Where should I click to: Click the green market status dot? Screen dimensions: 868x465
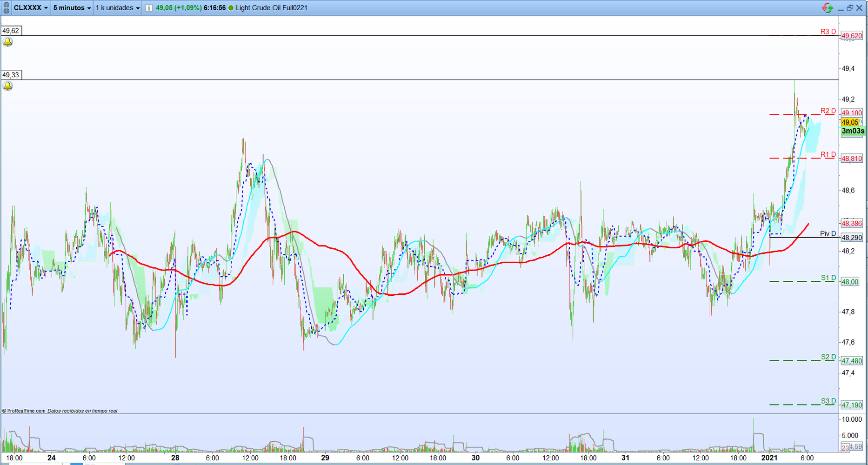[231, 8]
